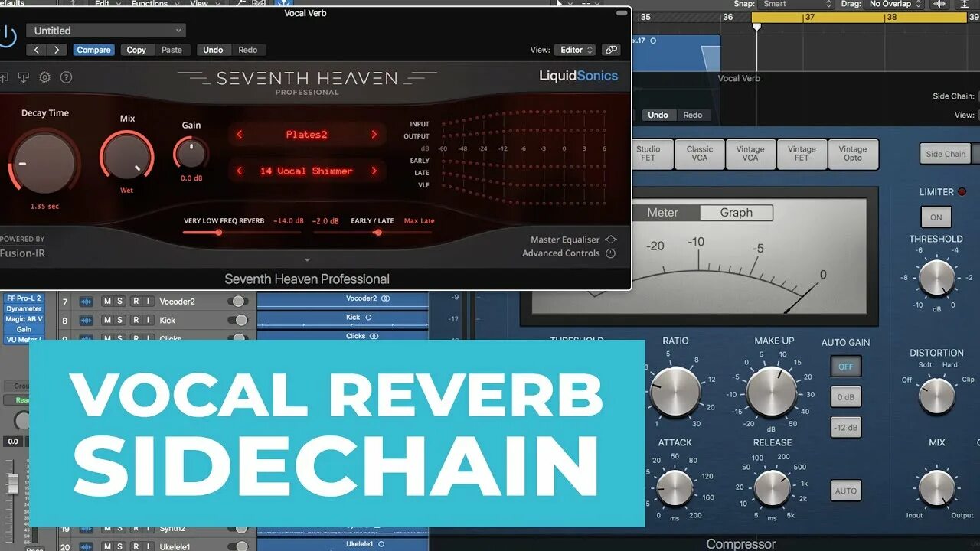Open the Snap Smart dropdown

[x=796, y=4]
